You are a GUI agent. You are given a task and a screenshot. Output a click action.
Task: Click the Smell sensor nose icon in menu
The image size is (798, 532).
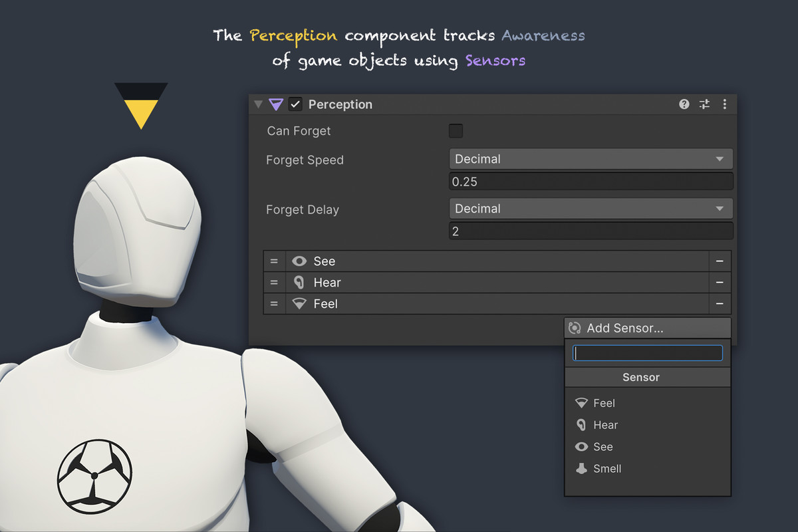coord(581,468)
